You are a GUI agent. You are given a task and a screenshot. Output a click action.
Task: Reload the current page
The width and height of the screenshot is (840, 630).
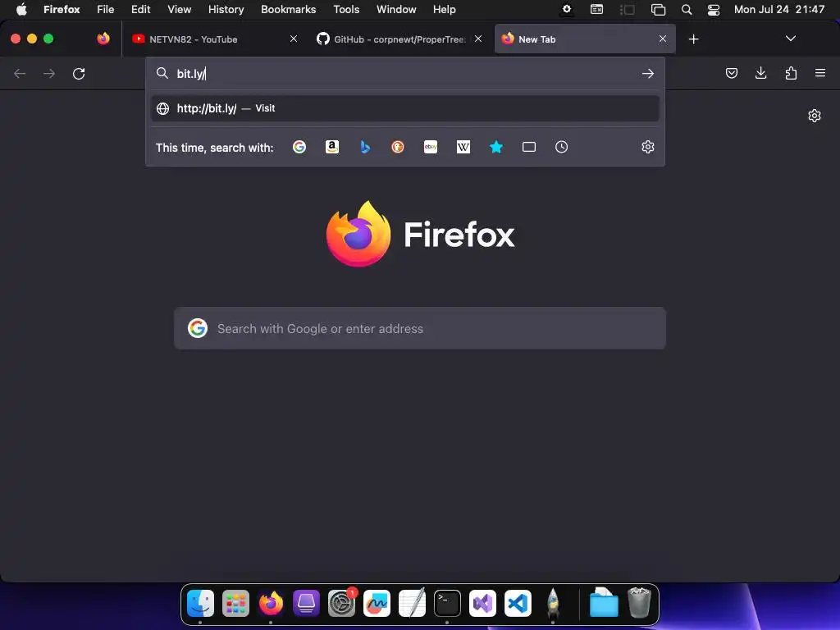tap(79, 73)
